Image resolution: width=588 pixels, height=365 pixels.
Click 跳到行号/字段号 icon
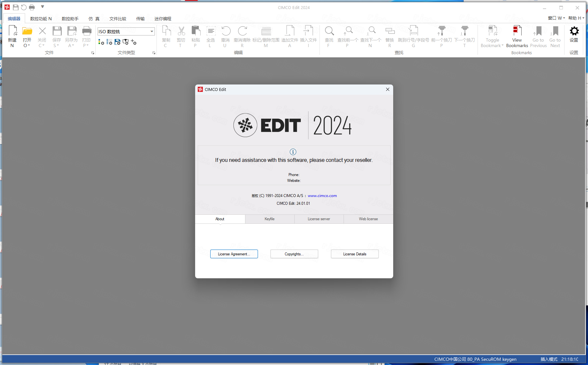tap(413, 31)
